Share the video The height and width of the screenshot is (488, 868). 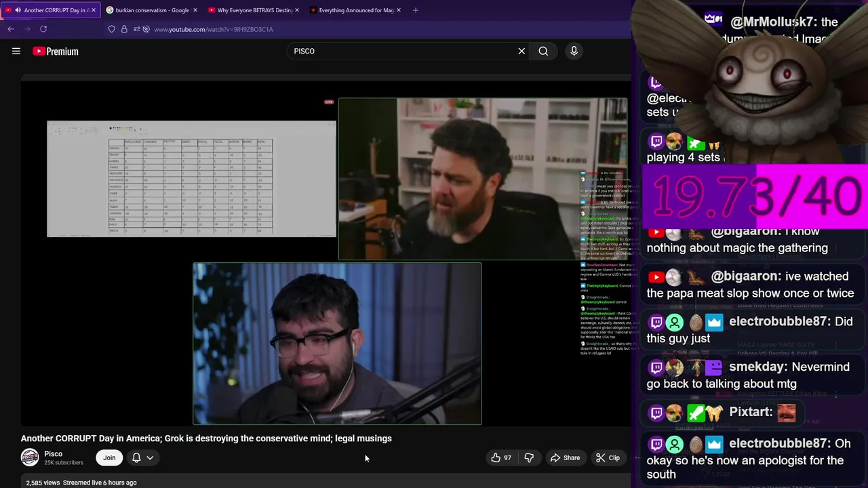[x=566, y=457]
